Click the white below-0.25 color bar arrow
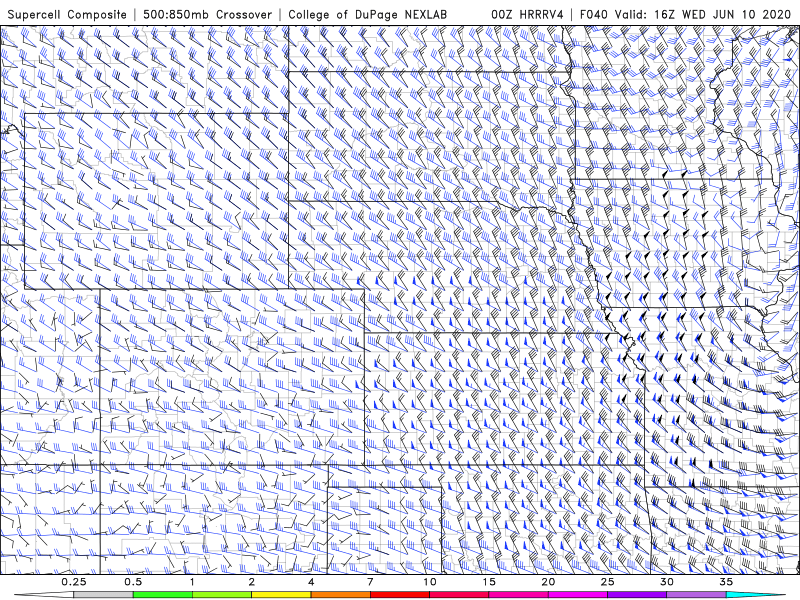This screenshot has height=600, width=800. (44, 595)
